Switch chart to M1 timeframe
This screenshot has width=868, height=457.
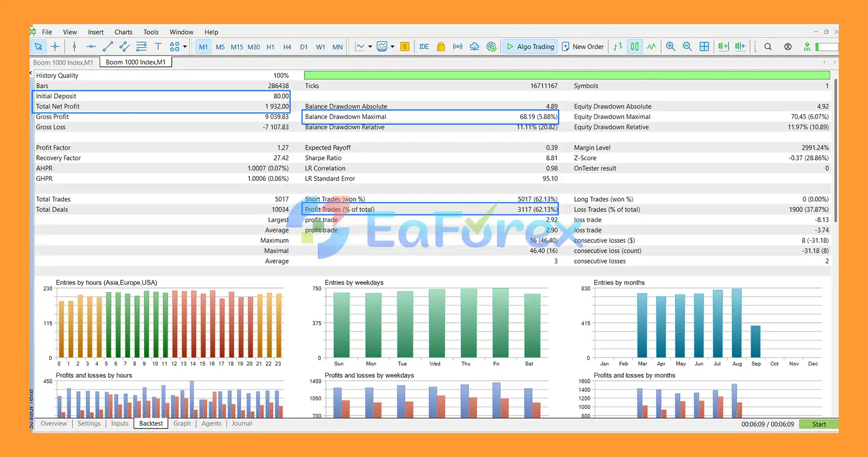203,47
